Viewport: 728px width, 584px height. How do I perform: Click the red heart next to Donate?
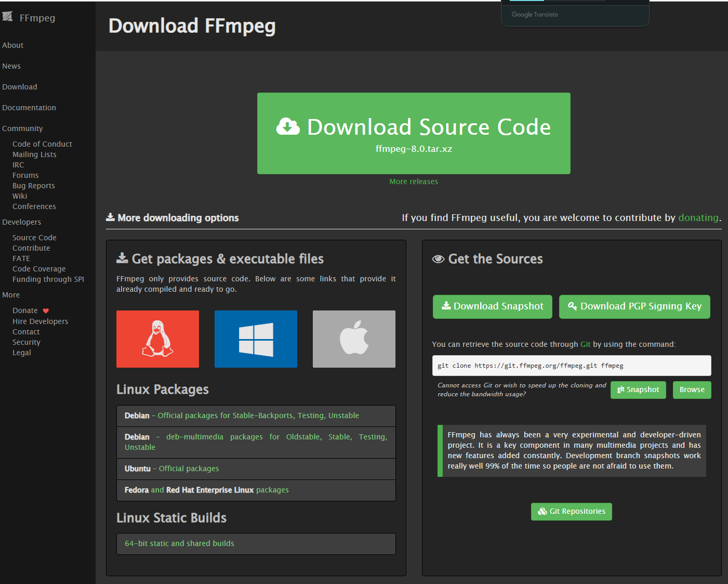(46, 311)
